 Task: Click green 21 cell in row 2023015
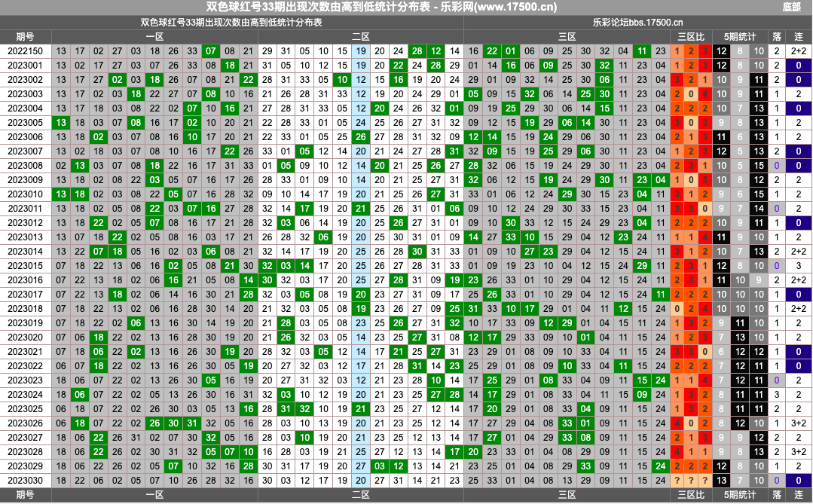pos(230,265)
